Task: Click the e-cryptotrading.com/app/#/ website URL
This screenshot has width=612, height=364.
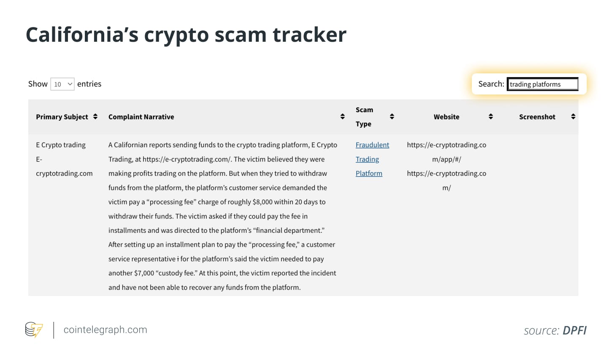Action: 446,152
